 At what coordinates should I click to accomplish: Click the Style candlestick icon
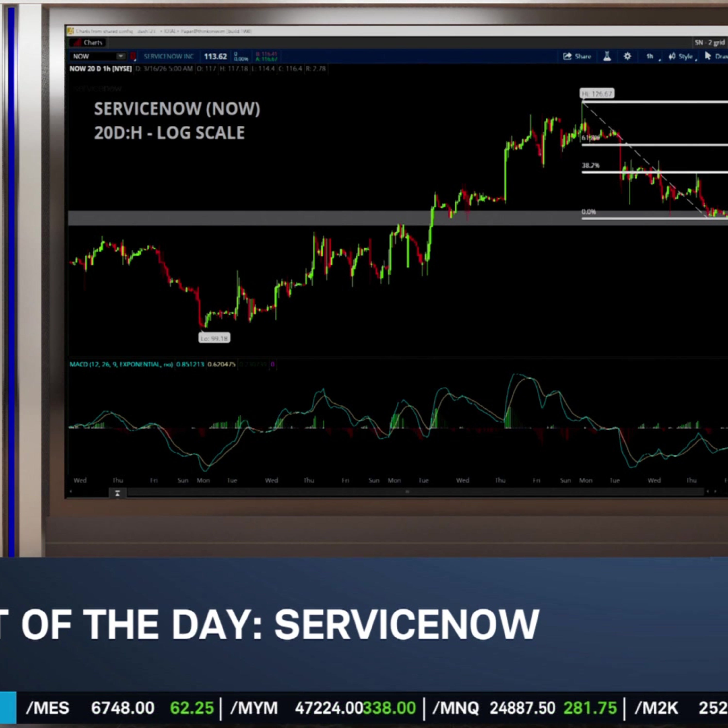pos(672,57)
